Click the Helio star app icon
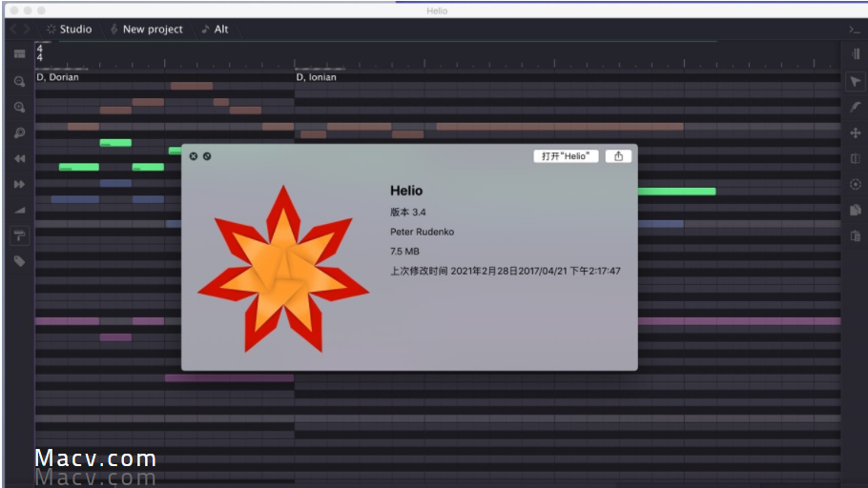 (283, 270)
